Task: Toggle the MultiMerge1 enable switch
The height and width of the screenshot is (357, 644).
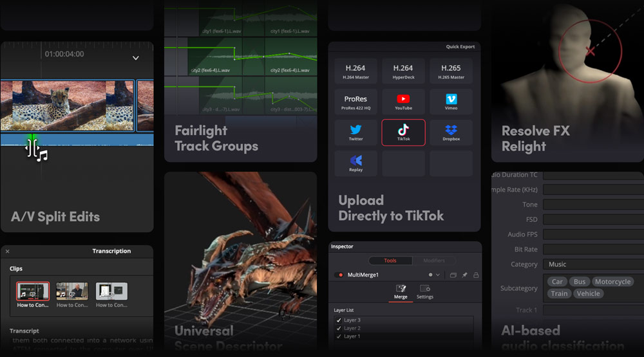Action: [x=339, y=275]
